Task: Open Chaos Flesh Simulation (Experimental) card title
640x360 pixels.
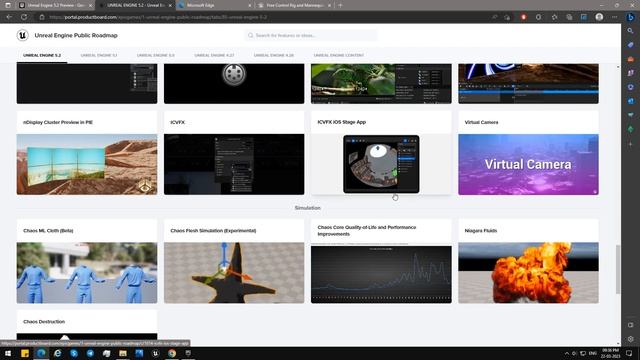Action: coord(213,231)
